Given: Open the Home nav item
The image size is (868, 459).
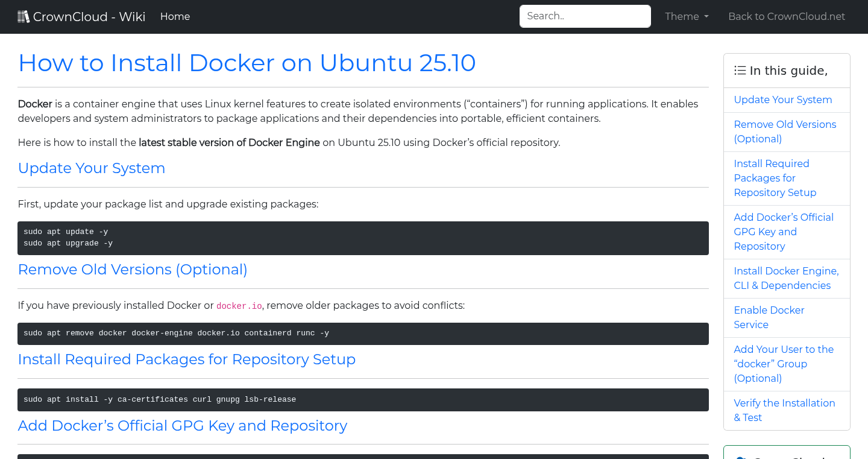Looking at the screenshot, I should coord(175,16).
